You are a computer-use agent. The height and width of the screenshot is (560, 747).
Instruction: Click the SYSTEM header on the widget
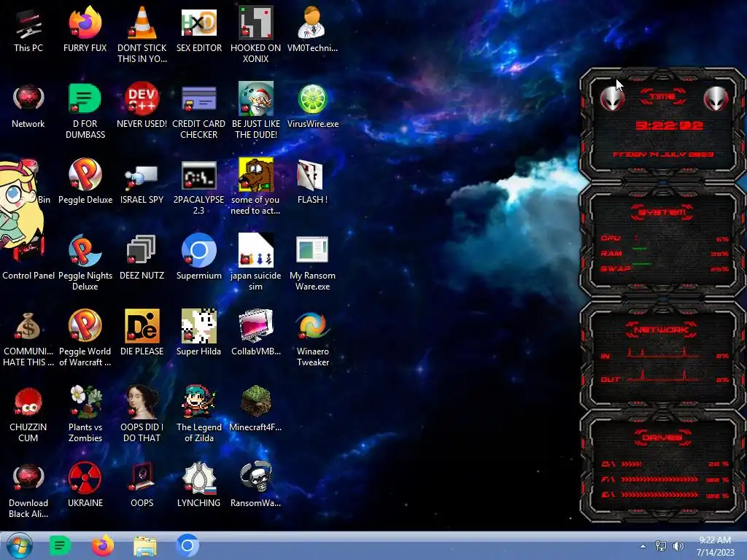[x=662, y=212]
